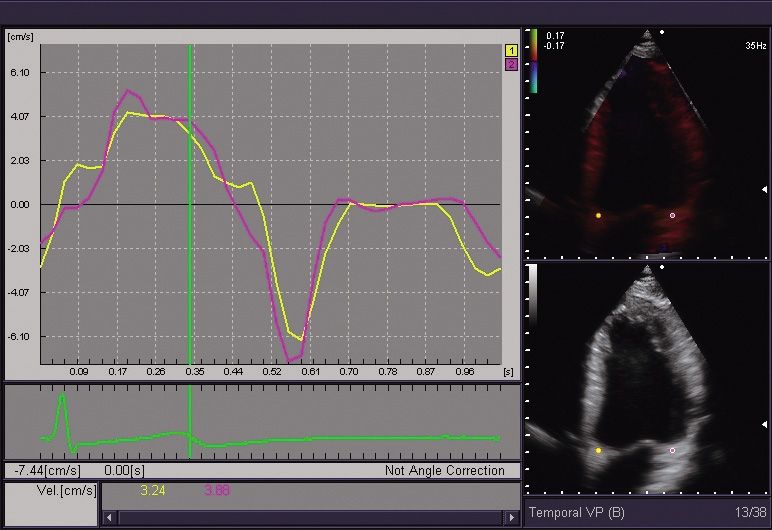Click the Not Angle Correction text

point(444,470)
